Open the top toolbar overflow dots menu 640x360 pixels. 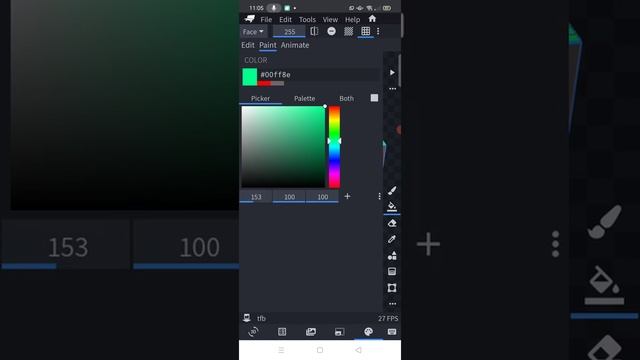(378, 31)
